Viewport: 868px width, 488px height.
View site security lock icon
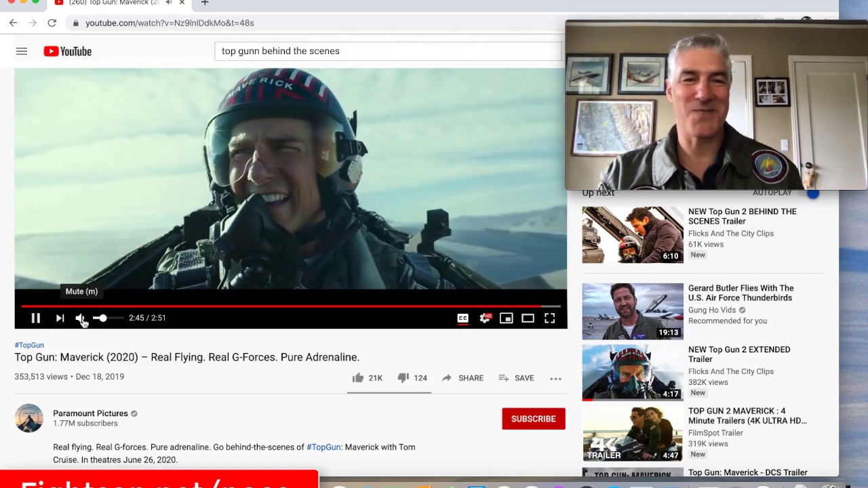point(76,23)
